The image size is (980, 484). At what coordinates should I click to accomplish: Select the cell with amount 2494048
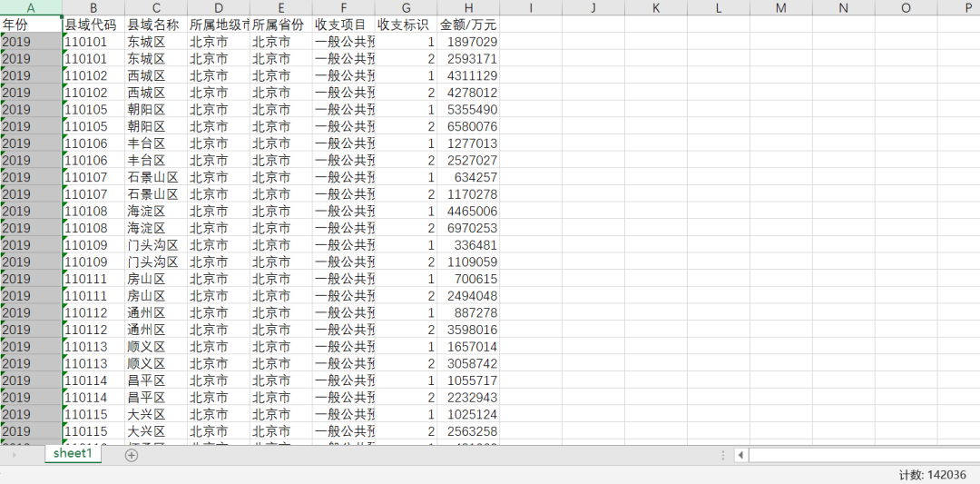click(x=469, y=295)
